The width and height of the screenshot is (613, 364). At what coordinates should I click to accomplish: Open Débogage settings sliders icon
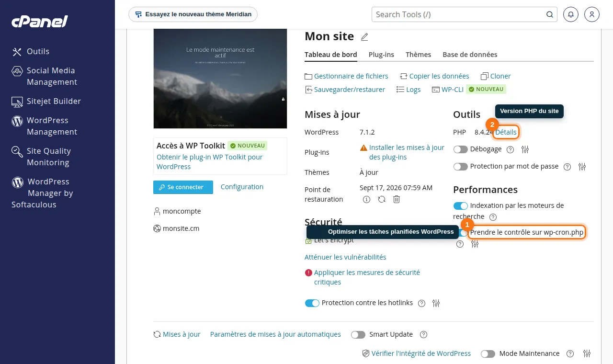[525, 149]
